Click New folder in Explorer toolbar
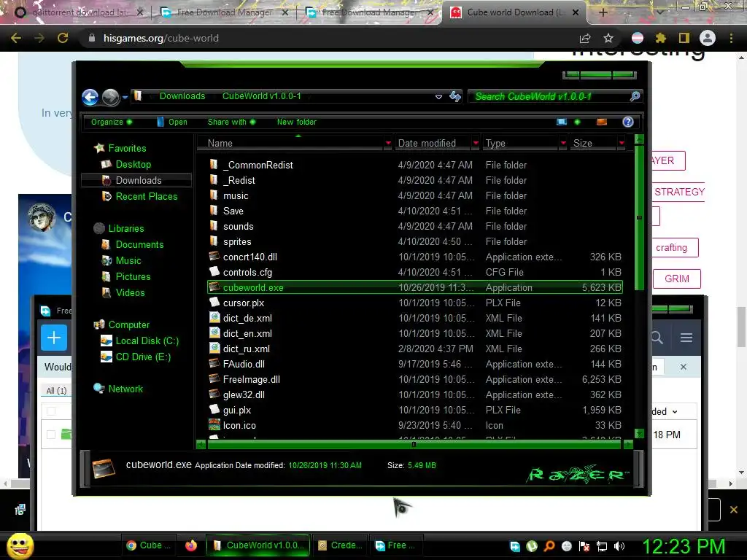Screen dimensions: 747x560 point(296,122)
